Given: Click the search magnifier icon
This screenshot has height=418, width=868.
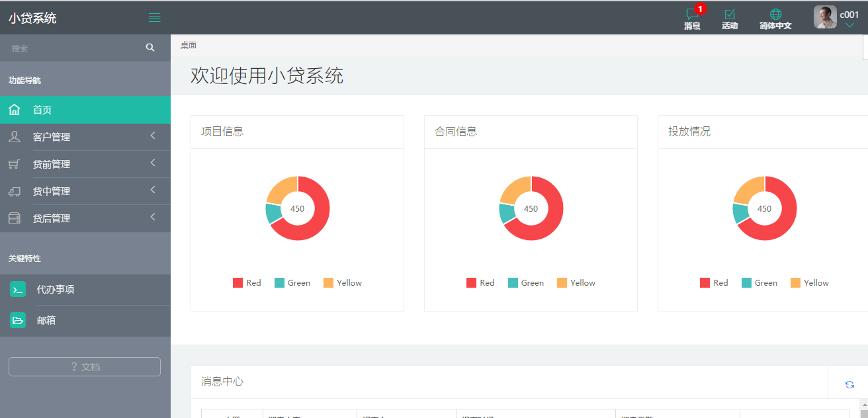Looking at the screenshot, I should (150, 48).
